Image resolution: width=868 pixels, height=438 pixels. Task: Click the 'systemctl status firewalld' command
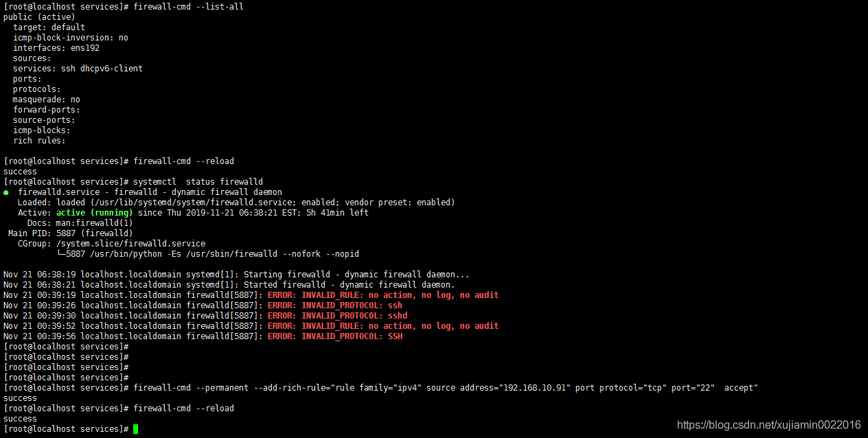[x=198, y=182]
